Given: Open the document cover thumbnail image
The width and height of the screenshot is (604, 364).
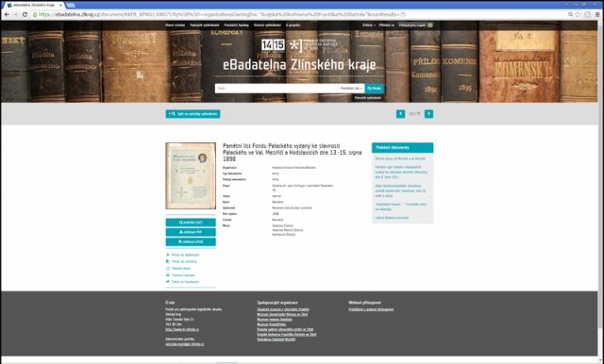Looking at the screenshot, I should [x=191, y=175].
